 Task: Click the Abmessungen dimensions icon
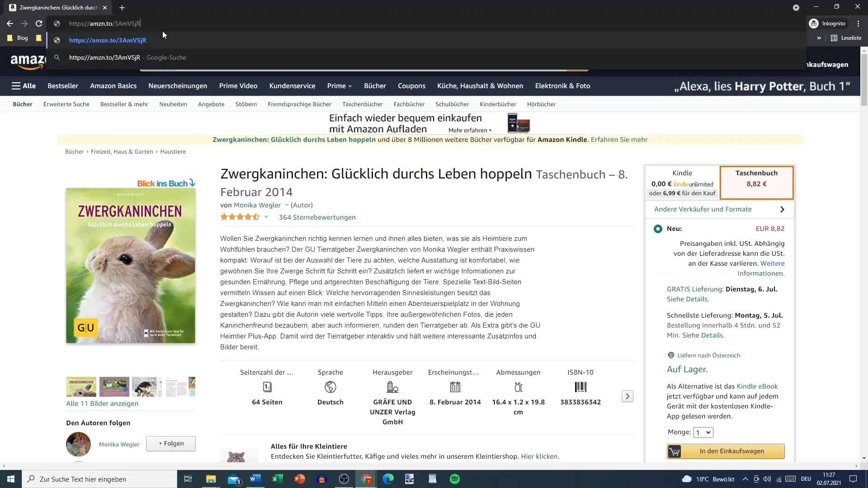(x=518, y=387)
